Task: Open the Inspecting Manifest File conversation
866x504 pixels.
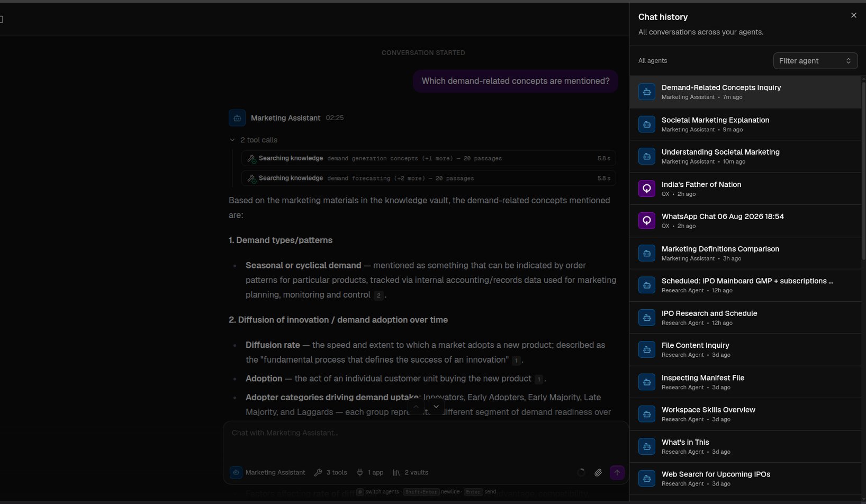Action: pos(745,382)
